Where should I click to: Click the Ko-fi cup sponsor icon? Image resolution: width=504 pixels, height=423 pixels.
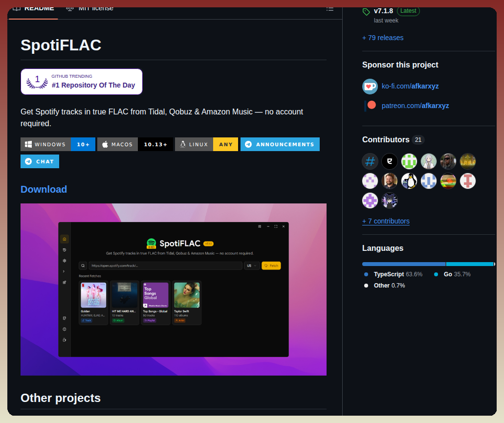tap(370, 87)
